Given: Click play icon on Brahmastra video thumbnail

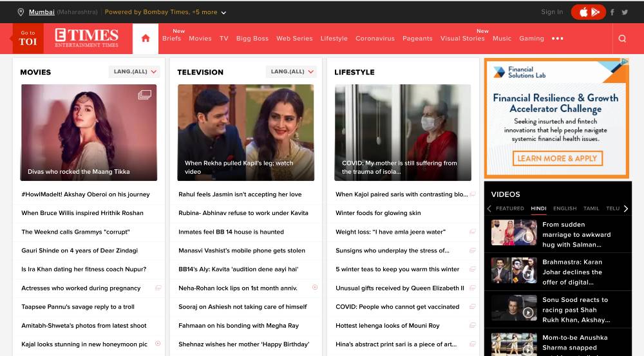Looking at the screenshot, I should click(528, 275).
